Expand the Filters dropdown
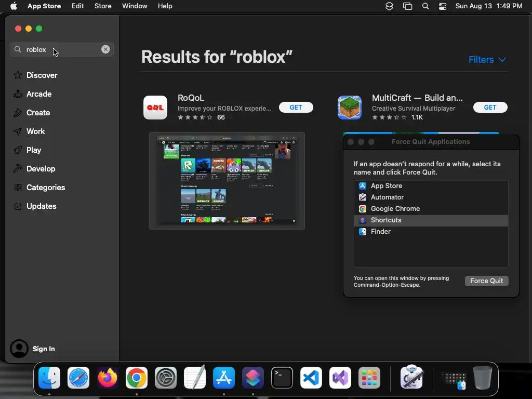Screen dimensions: 532x399 click(487, 60)
